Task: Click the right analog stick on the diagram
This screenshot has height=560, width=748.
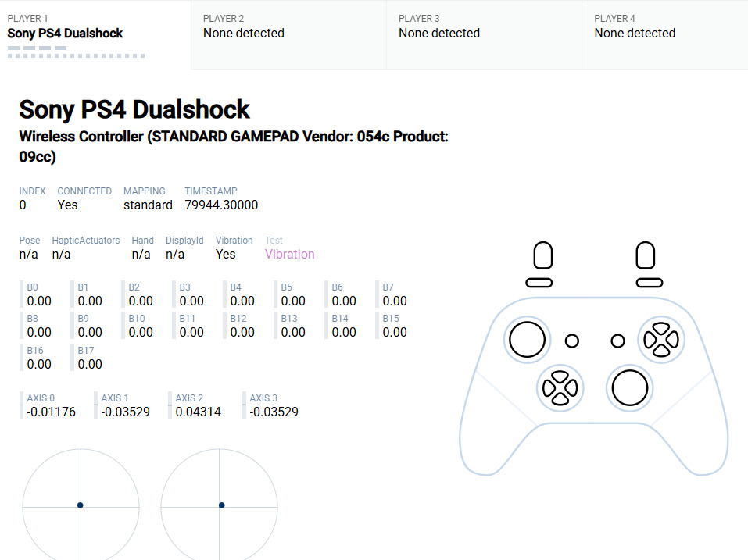Action: point(630,388)
